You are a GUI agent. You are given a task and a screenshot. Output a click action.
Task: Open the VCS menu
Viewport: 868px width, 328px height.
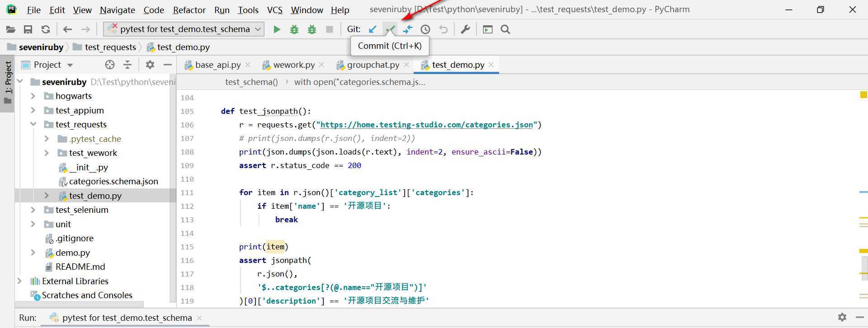275,10
